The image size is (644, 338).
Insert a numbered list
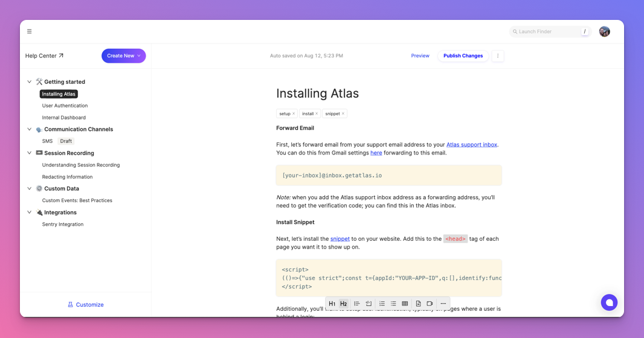(x=382, y=304)
